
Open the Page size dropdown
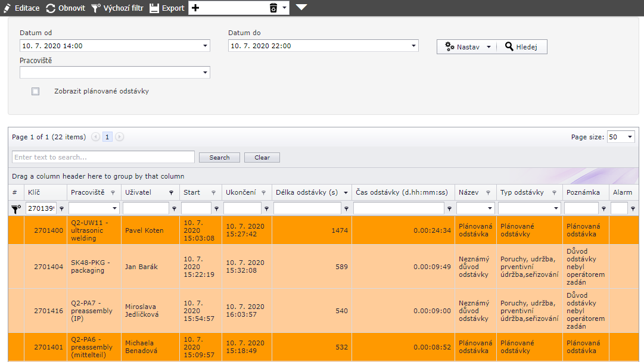point(630,137)
